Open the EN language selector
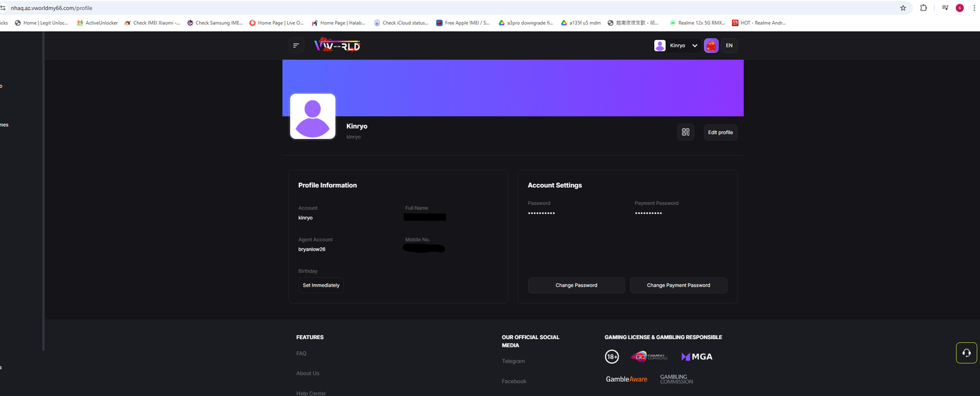Image resolution: width=980 pixels, height=396 pixels. click(x=729, y=45)
